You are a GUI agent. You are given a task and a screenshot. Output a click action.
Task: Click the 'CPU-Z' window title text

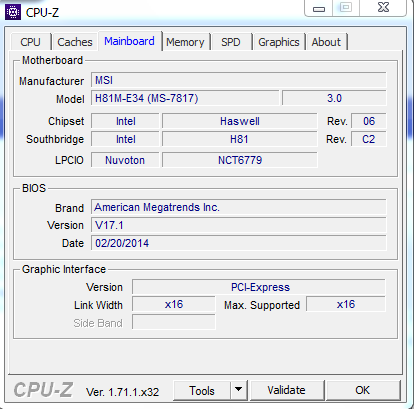pyautogui.click(x=42, y=13)
